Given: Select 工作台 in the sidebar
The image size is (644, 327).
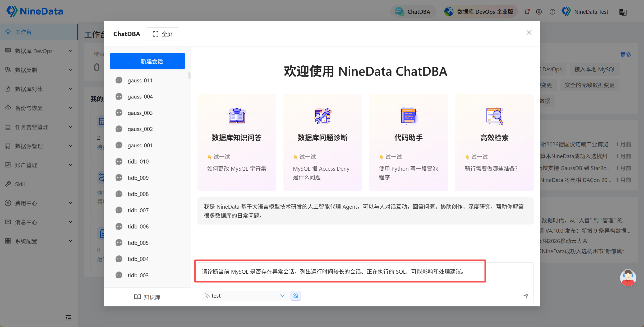Looking at the screenshot, I should [x=39, y=32].
